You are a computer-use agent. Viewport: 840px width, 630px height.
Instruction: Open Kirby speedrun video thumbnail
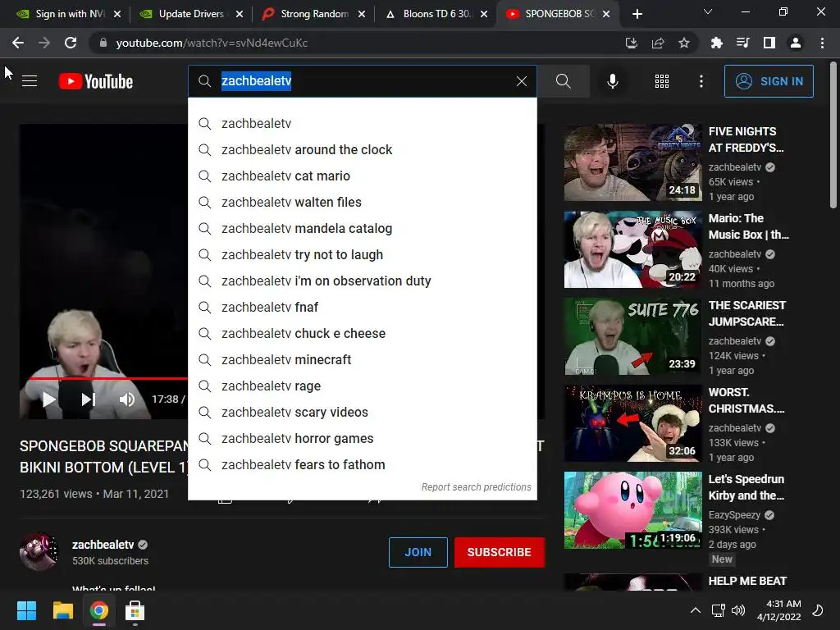pyautogui.click(x=632, y=510)
